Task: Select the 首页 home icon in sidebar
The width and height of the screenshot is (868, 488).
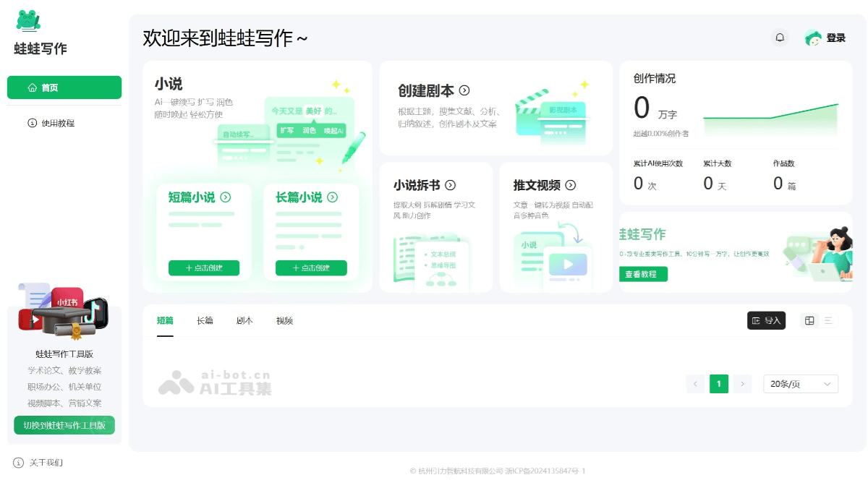Action: click(30, 87)
